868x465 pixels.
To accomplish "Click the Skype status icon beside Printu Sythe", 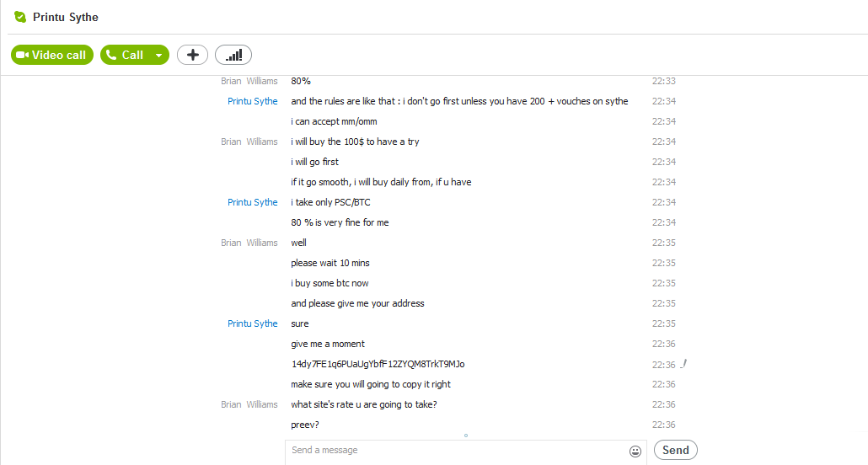I will pos(20,17).
